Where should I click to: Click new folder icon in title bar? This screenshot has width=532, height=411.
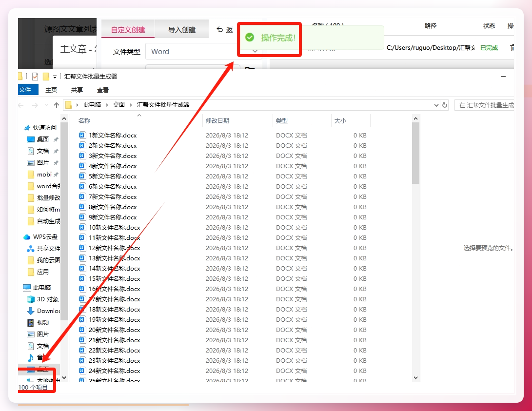pos(46,77)
